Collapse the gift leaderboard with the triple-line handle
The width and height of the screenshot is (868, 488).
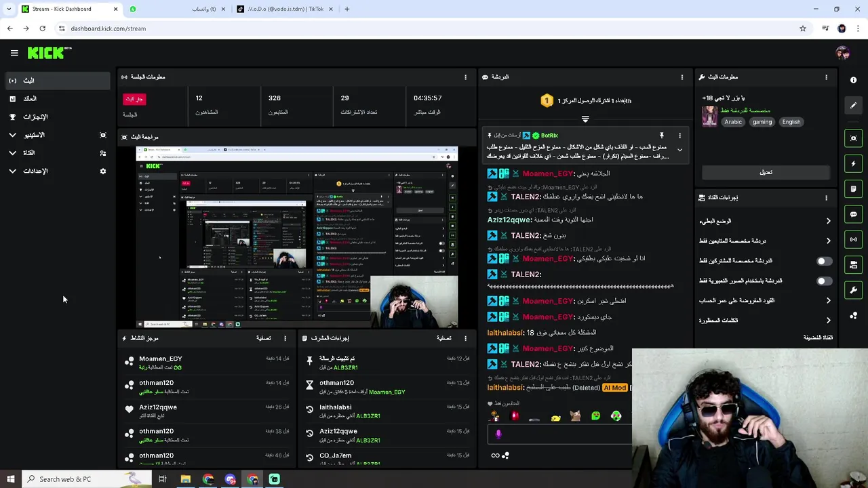585,119
